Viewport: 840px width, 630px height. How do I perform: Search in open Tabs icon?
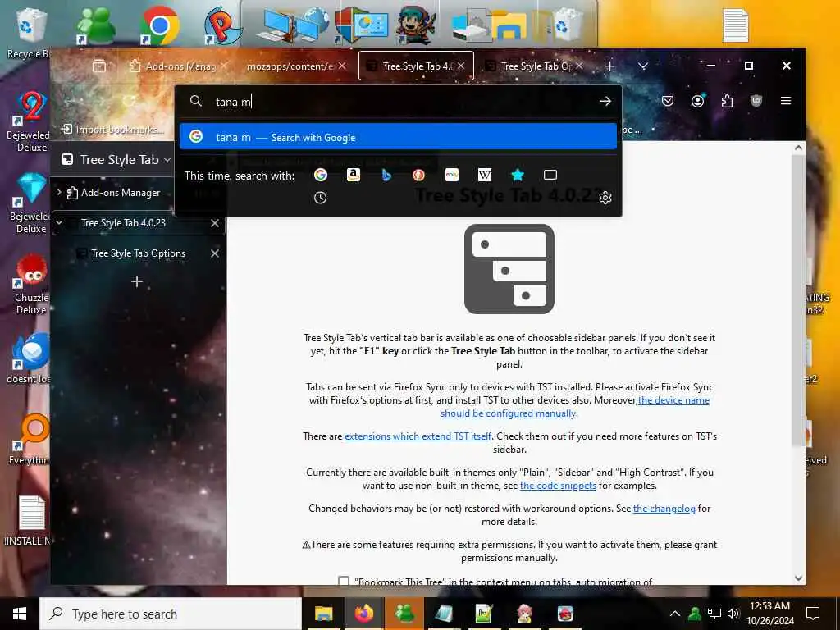[x=550, y=175]
